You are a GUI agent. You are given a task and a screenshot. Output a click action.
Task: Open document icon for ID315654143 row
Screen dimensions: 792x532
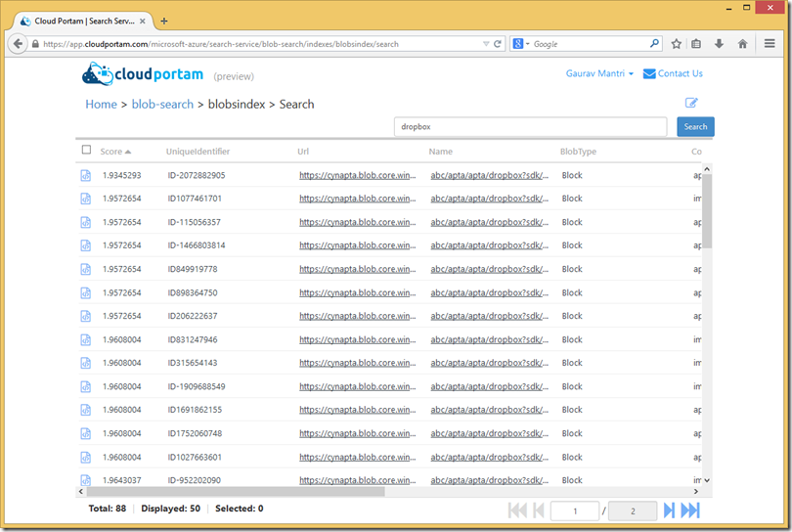pos(86,363)
